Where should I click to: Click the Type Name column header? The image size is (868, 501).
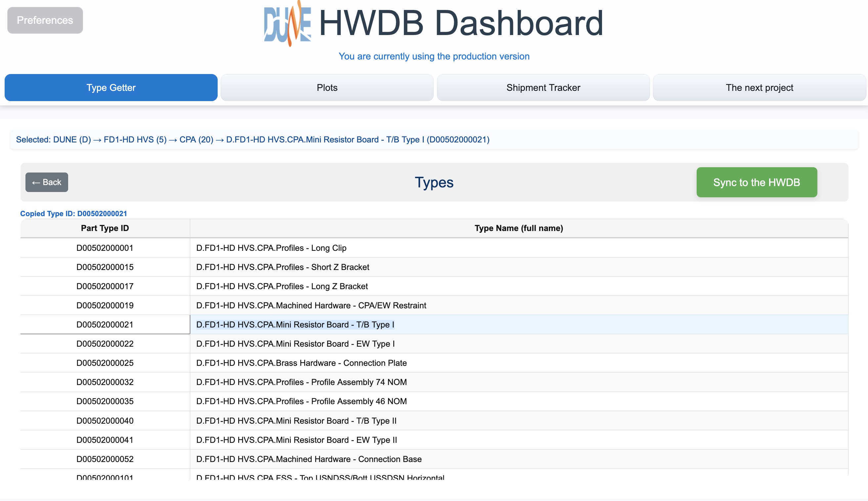[x=519, y=228]
